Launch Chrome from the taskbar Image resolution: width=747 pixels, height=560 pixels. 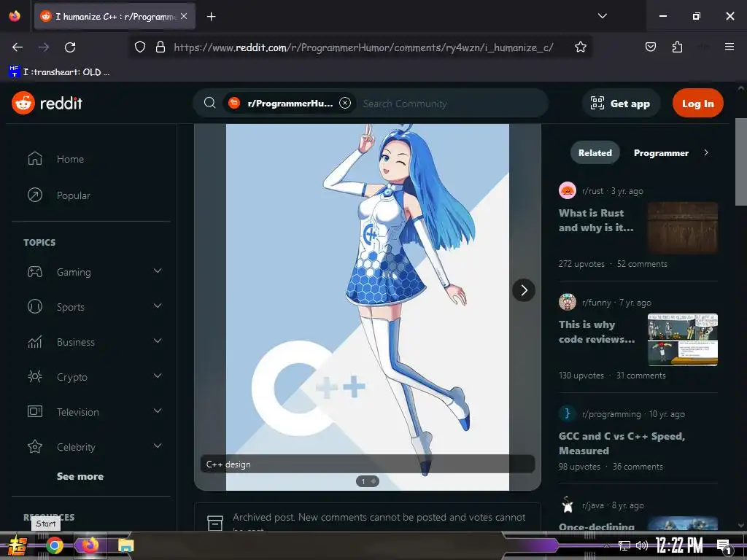54,545
